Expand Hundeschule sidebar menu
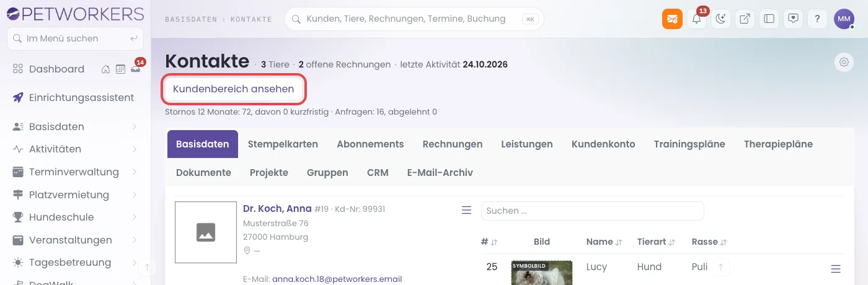 coord(75,217)
